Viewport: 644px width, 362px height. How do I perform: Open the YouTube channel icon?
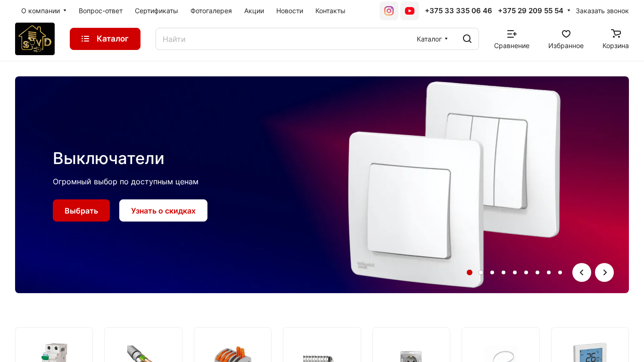(410, 11)
